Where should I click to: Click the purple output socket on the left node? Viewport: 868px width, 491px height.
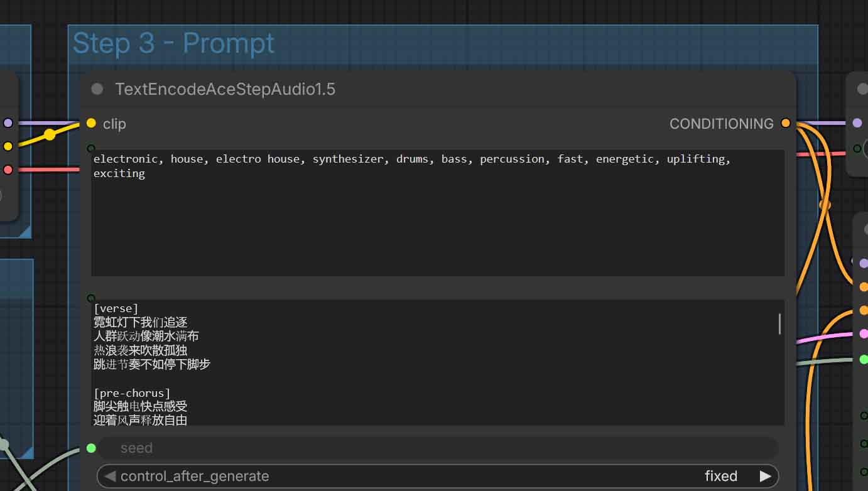8,123
